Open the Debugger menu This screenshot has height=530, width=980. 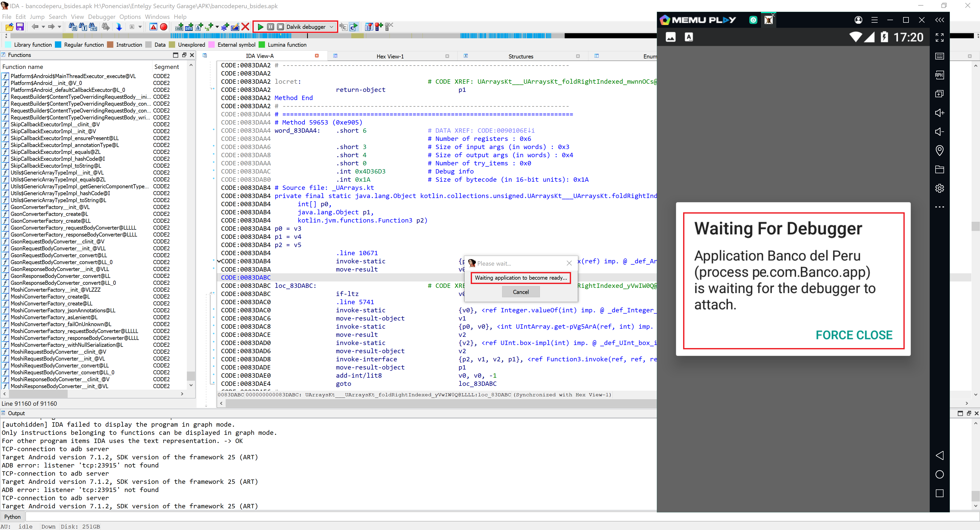pos(102,17)
